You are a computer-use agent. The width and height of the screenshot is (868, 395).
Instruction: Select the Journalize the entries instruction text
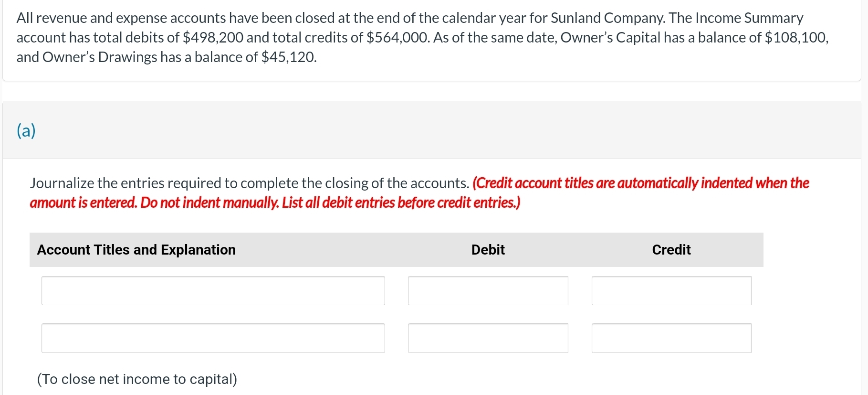249,183
